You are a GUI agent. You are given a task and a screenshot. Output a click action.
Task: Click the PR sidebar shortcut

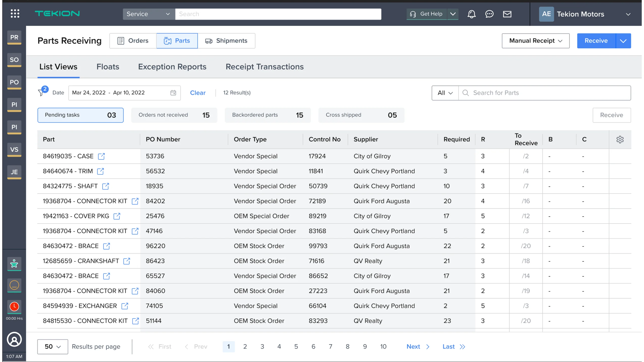click(14, 37)
